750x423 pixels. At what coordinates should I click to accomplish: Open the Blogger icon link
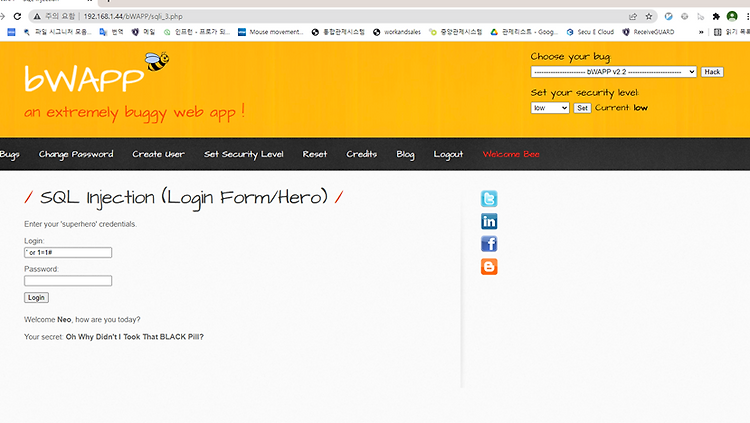coord(489,267)
